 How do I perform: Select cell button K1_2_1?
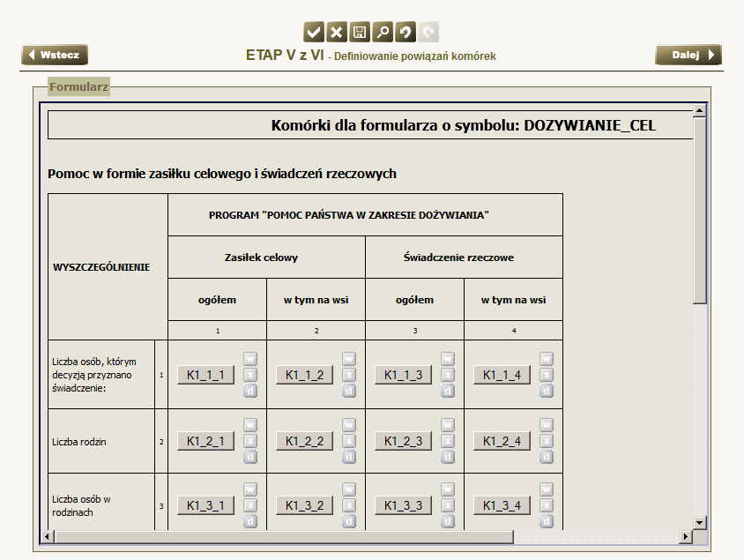pyautogui.click(x=205, y=441)
